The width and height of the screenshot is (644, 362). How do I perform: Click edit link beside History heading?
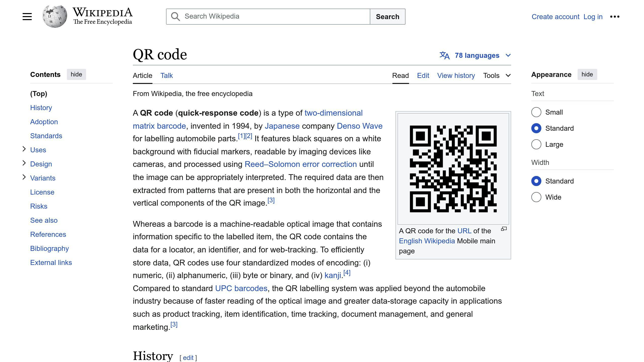[x=188, y=358]
